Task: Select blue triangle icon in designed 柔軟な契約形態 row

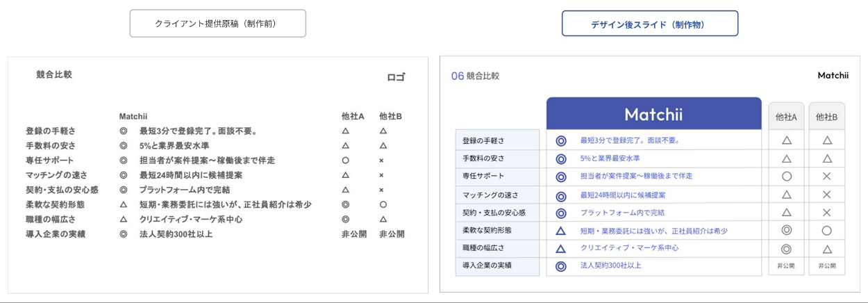Action: point(561,231)
